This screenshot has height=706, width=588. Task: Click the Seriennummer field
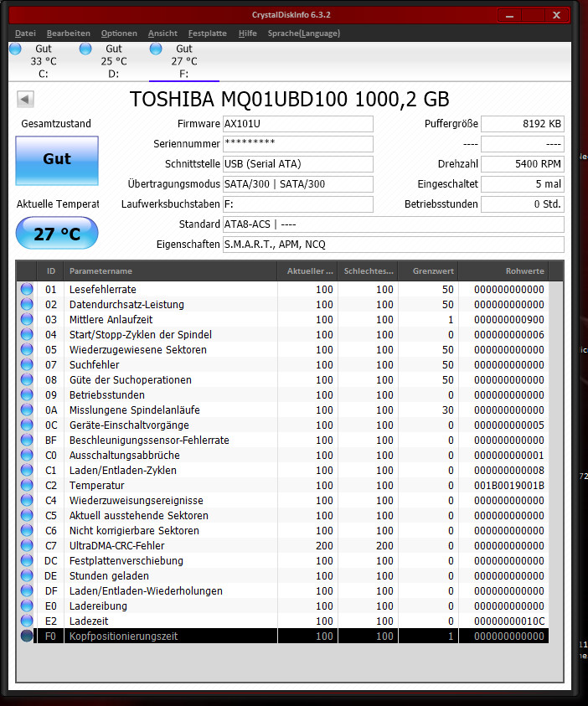(x=298, y=144)
